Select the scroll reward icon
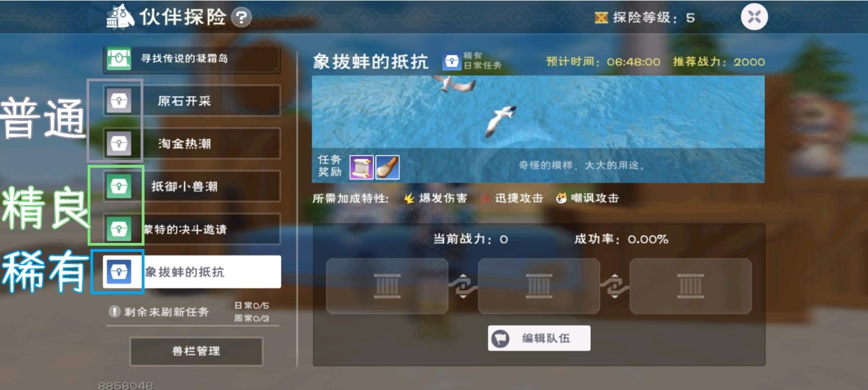This screenshot has height=390, width=868. click(361, 167)
